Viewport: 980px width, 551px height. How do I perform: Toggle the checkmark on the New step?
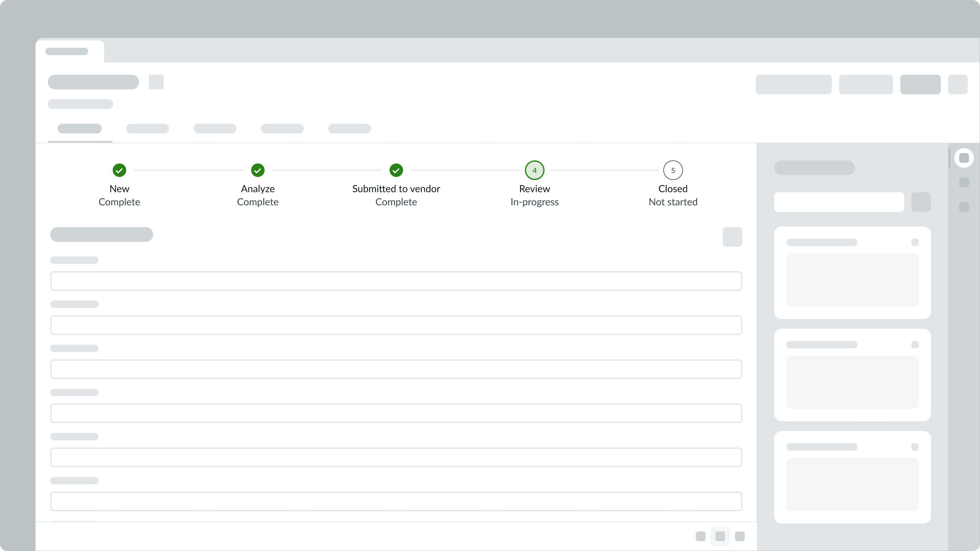[x=119, y=170]
